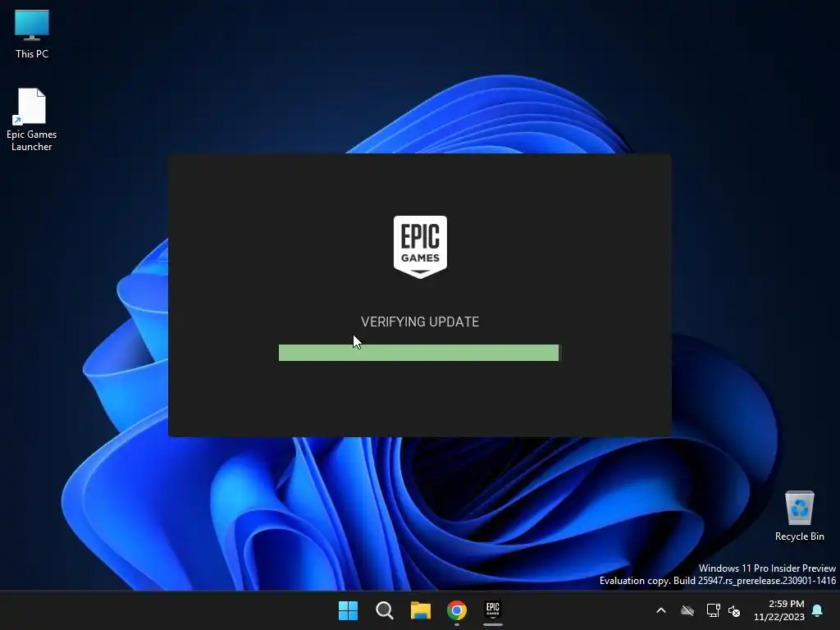Expand hidden system tray icons chevron
This screenshot has height=630, width=840.
point(661,610)
